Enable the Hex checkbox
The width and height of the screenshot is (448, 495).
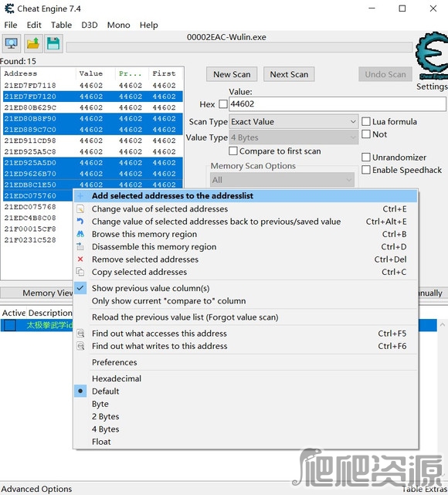223,103
